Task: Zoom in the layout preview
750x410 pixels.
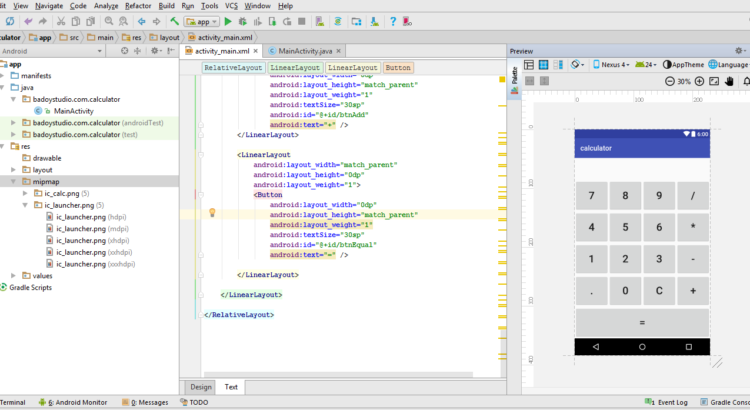Action: tap(699, 81)
